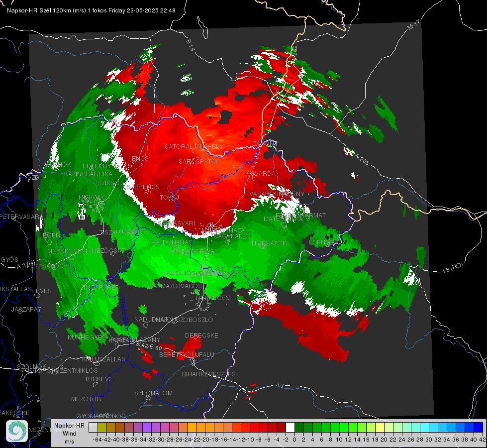The width and height of the screenshot is (487, 448).
Task: Click the KUNHEGYES map label
Action: pyautogui.click(x=87, y=337)
